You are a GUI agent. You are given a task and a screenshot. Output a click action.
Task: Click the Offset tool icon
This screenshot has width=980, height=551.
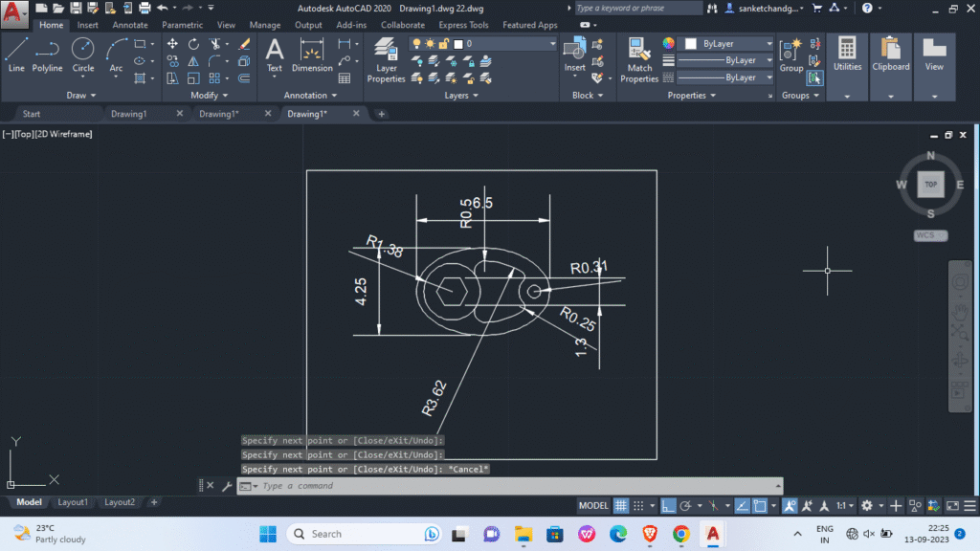tap(244, 78)
